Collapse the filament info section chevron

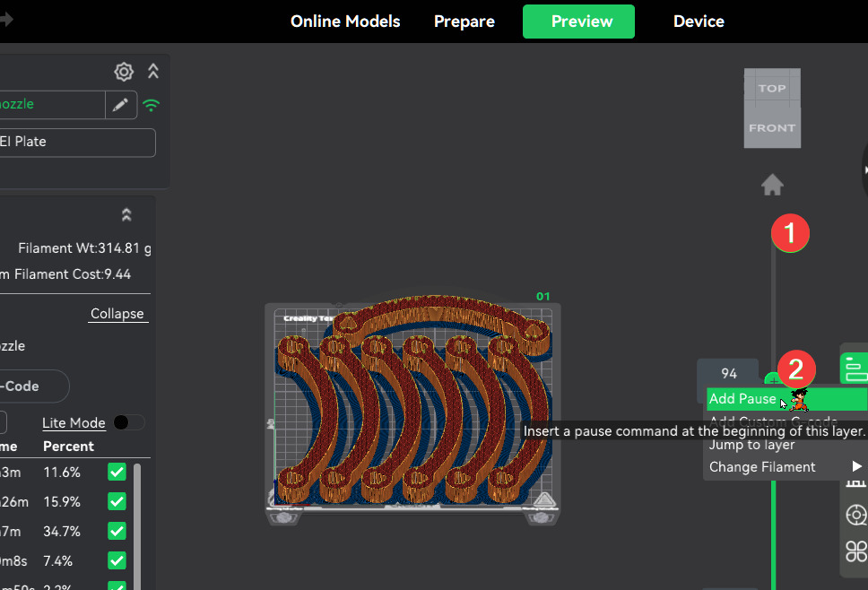(126, 215)
